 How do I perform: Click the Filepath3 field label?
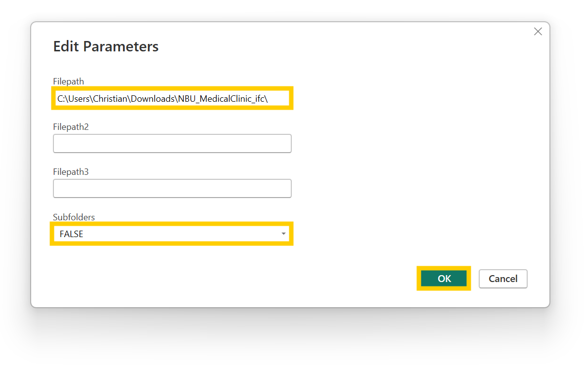(71, 171)
